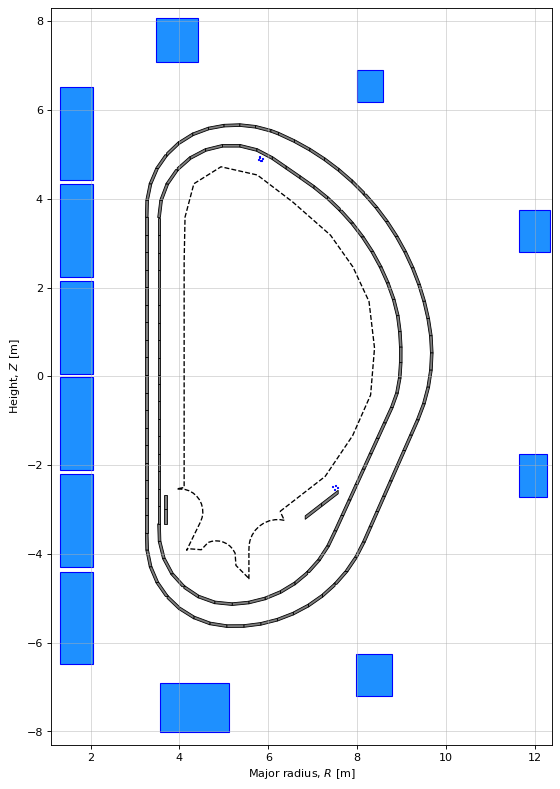
Task: Select the bottom solenoid block near Z=-5.5
Action: coord(77,618)
